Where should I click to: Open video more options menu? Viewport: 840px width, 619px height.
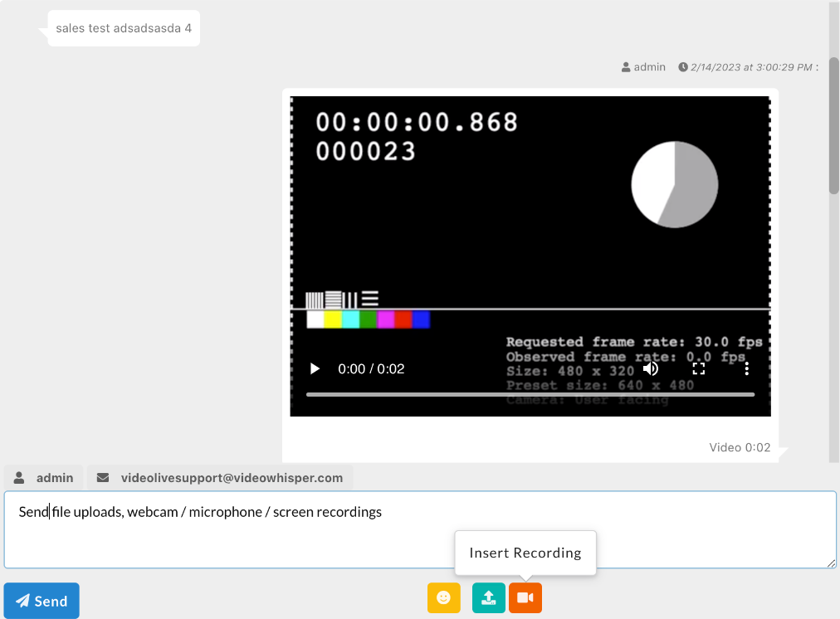pos(746,369)
